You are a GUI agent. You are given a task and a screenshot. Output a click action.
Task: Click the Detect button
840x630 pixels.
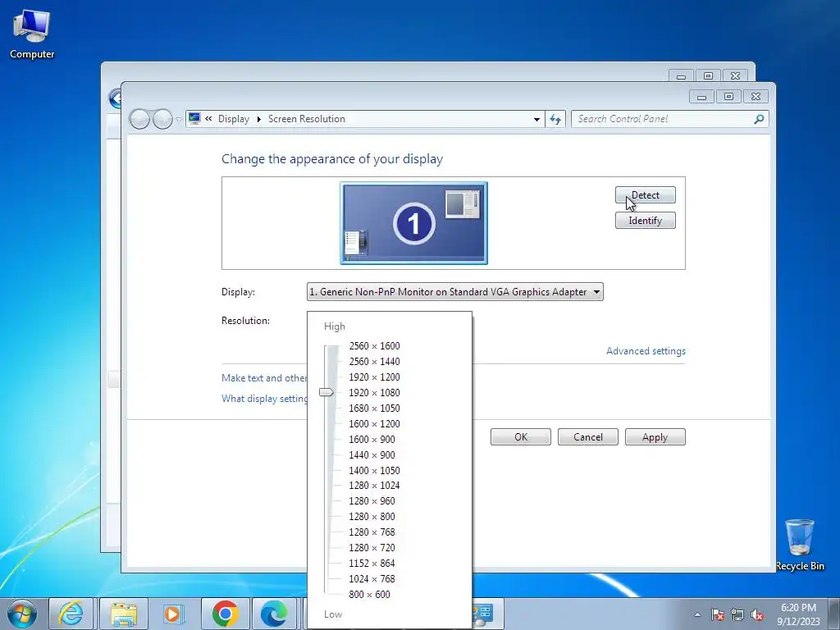tap(645, 195)
